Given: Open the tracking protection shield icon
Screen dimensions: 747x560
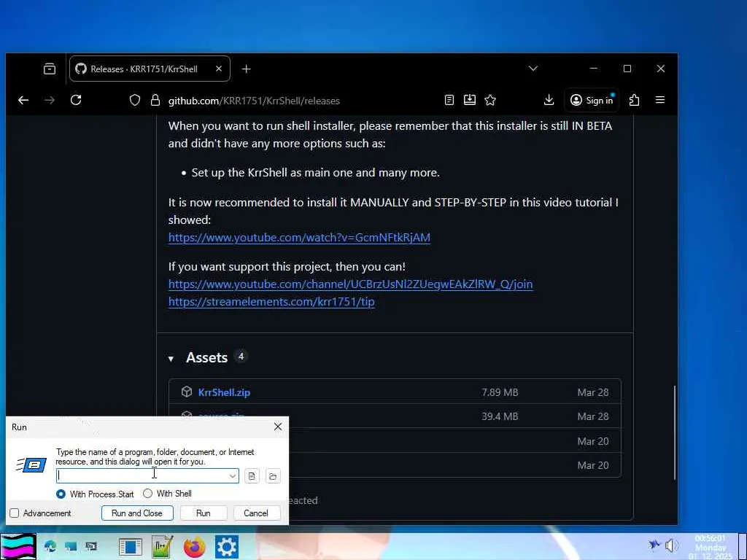Looking at the screenshot, I should click(135, 100).
